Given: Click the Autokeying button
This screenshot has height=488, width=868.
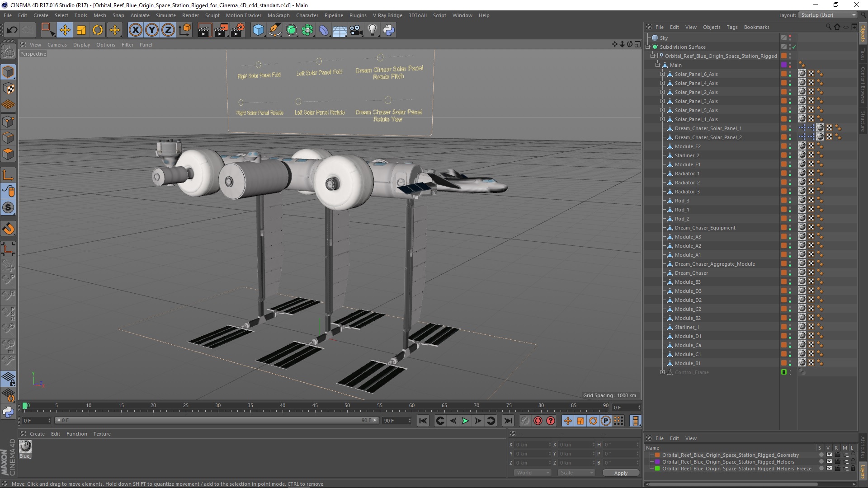Looking at the screenshot, I should [x=538, y=421].
